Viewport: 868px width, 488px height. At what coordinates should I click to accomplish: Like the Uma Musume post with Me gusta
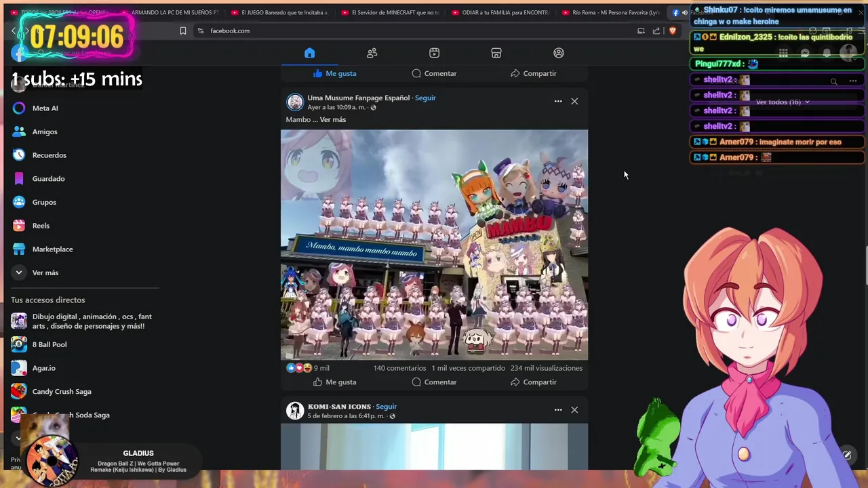tap(334, 382)
